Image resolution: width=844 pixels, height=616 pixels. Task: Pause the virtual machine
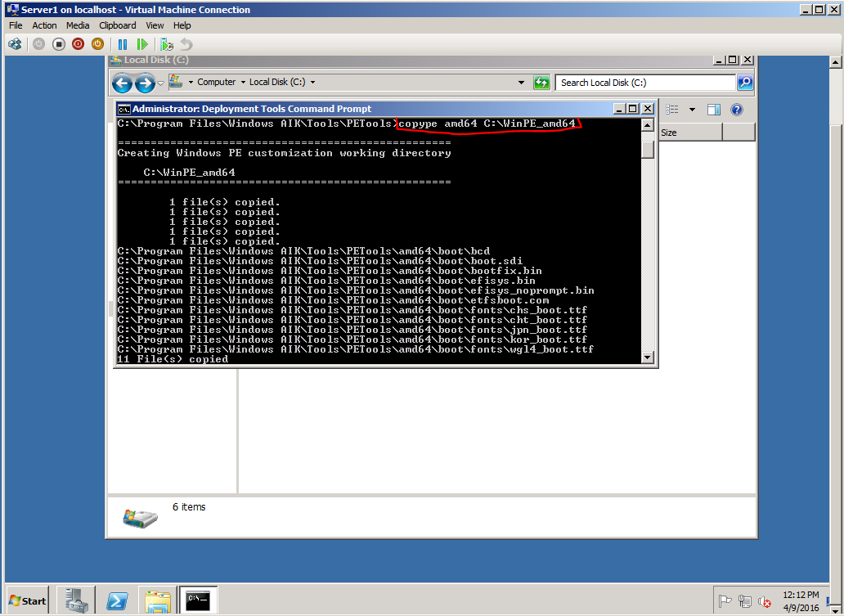click(123, 44)
